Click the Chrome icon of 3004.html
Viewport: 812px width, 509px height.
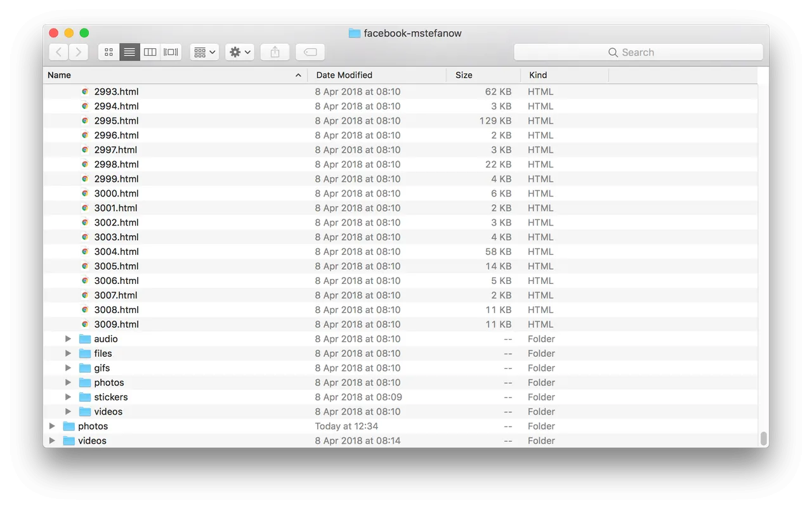point(85,252)
